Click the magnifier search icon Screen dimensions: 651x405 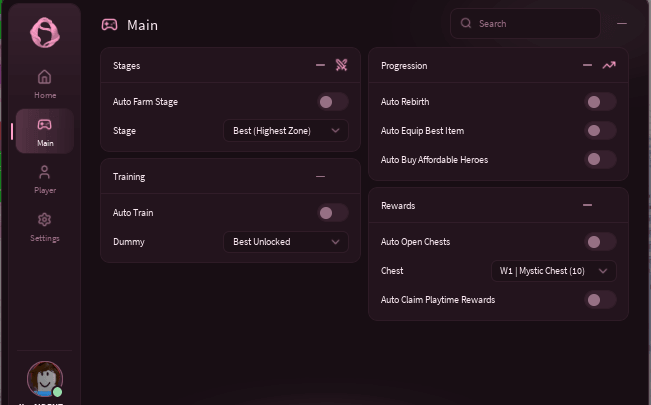coord(466,23)
